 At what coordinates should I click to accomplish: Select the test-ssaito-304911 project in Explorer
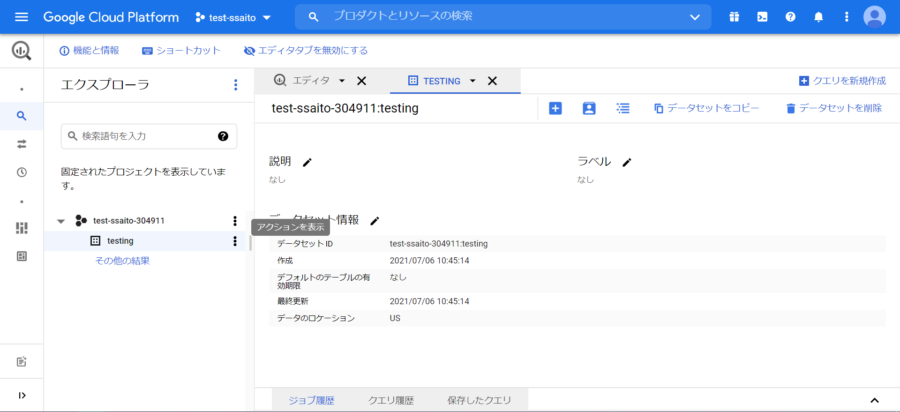pyautogui.click(x=130, y=220)
